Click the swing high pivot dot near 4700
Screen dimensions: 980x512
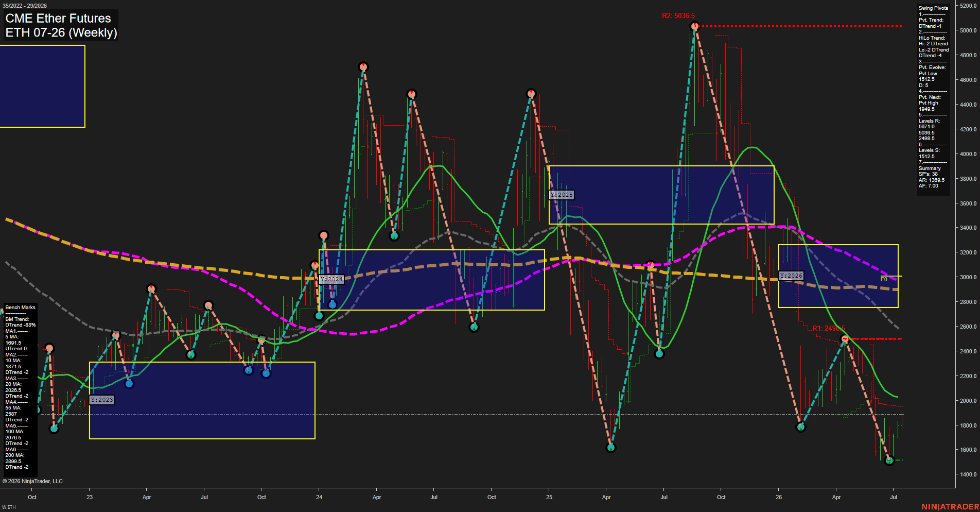[363, 67]
